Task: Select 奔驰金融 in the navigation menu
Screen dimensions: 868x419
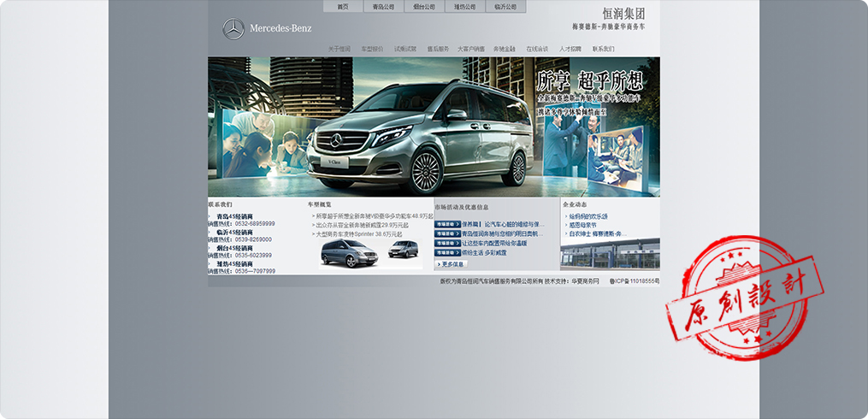Action: 505,49
